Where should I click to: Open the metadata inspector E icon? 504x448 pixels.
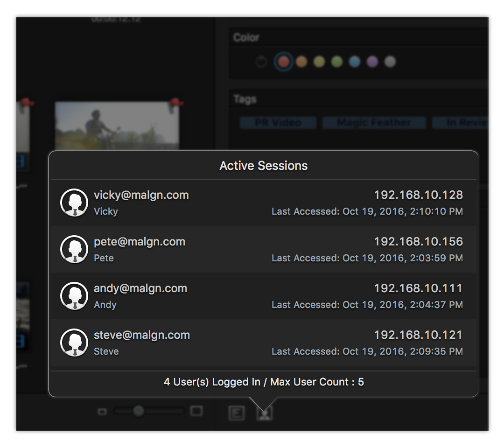(237, 413)
